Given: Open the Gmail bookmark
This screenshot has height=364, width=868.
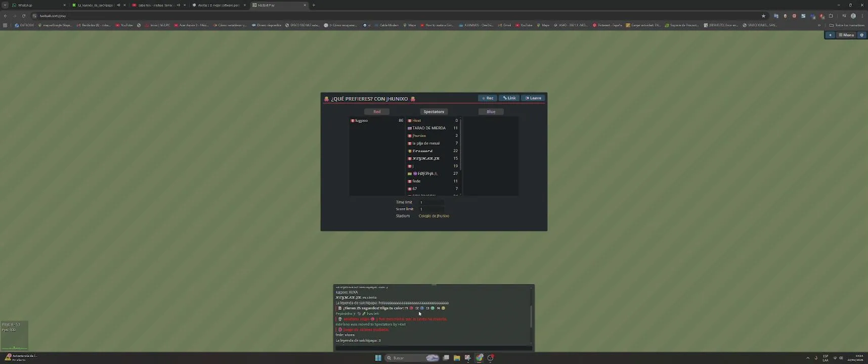Looking at the screenshot, I should [504, 25].
